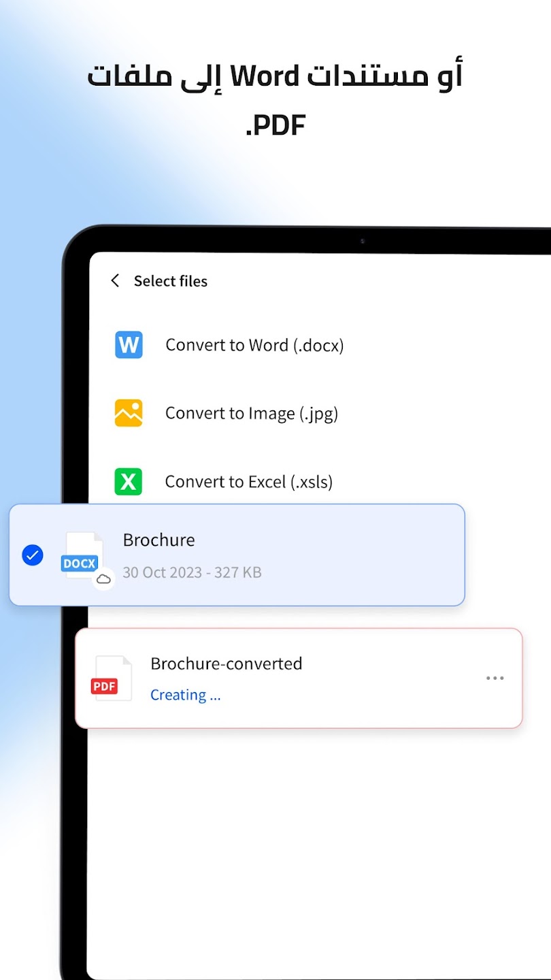Click the DOCX file icon for Brochure
Screen dimensions: 551x980
83,555
